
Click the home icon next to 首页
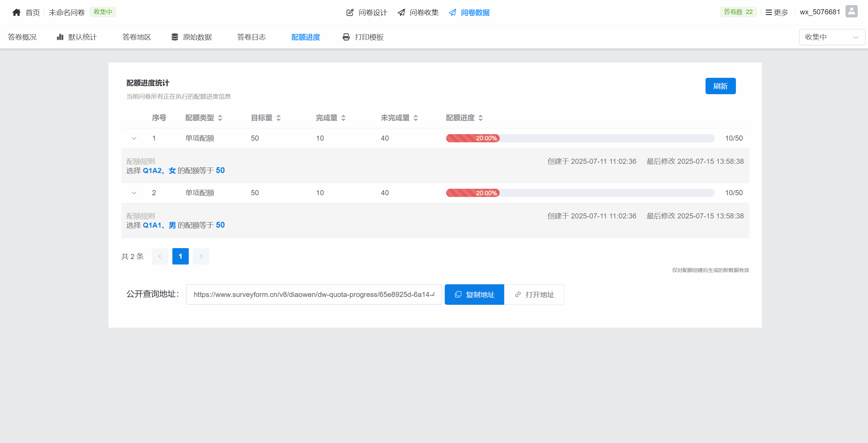[x=16, y=13]
